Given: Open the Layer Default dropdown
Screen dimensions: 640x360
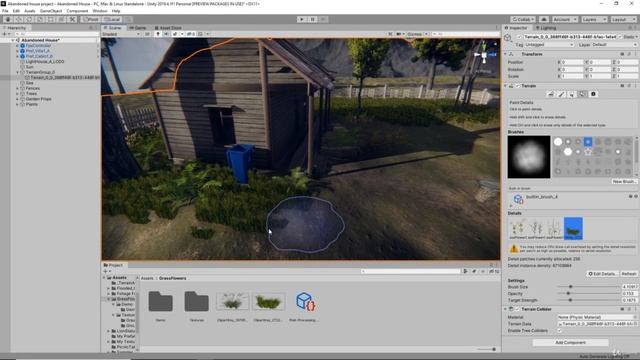Looking at the screenshot, I should (614, 45).
